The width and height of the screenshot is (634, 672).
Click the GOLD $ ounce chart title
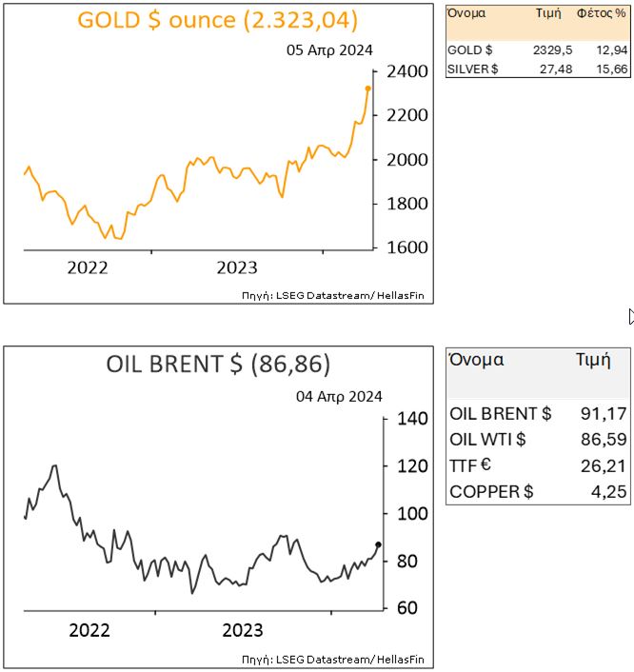click(218, 20)
